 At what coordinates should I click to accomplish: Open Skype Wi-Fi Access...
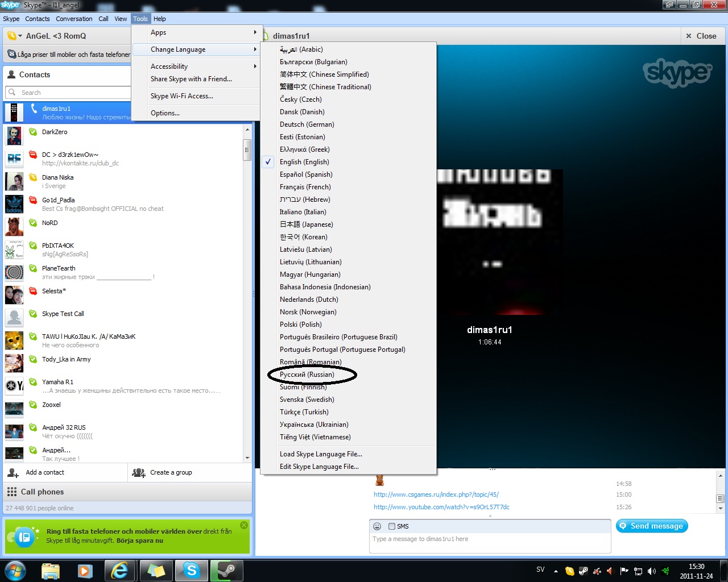point(182,96)
